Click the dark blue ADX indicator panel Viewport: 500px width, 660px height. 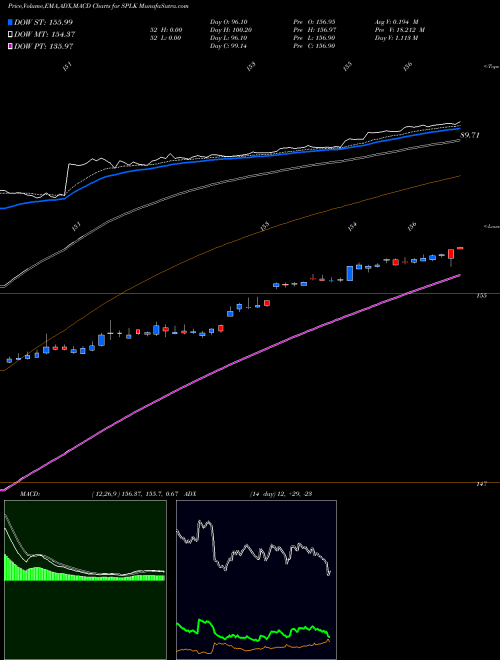coord(256,580)
